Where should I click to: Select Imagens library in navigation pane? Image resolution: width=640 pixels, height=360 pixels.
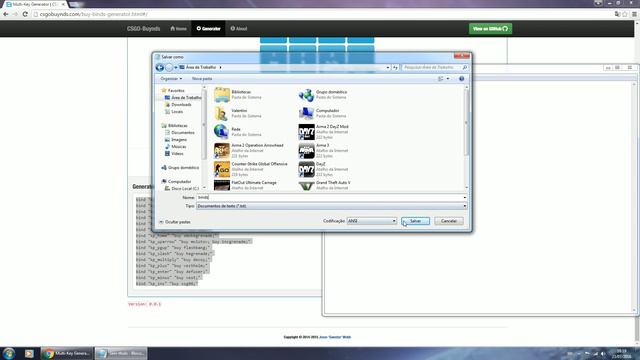(179, 140)
